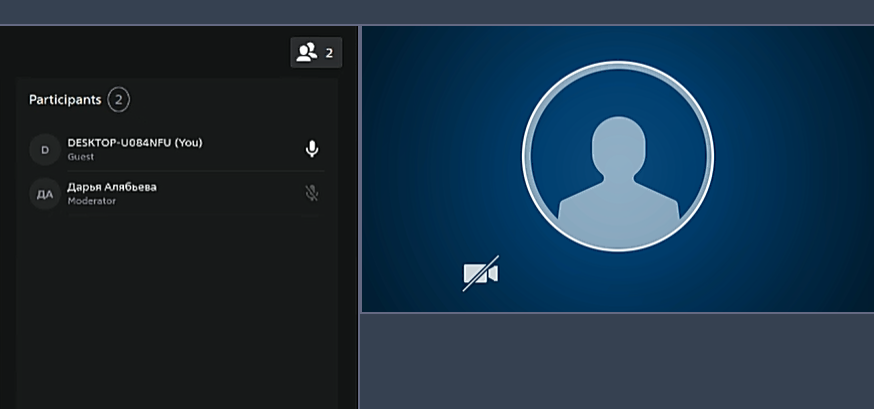Click the Moderator role label
The image size is (874, 409).
(91, 202)
